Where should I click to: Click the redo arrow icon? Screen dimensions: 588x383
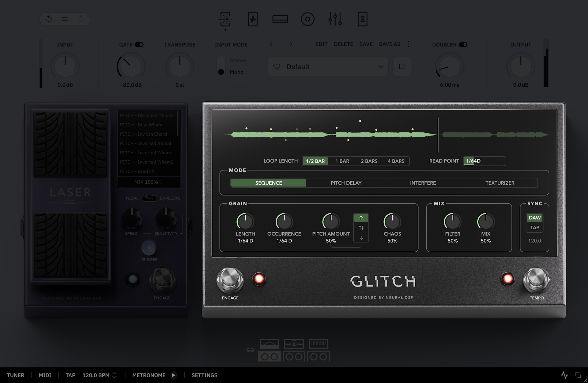80,19
